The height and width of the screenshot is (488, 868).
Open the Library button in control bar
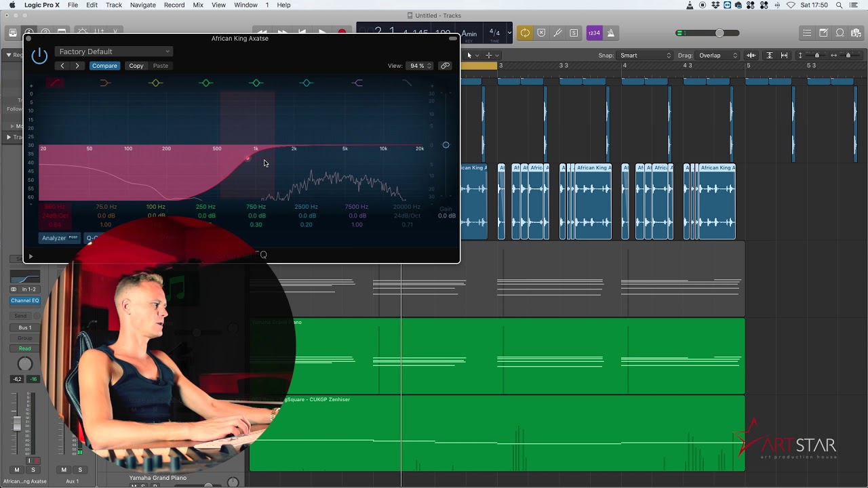pos(13,33)
